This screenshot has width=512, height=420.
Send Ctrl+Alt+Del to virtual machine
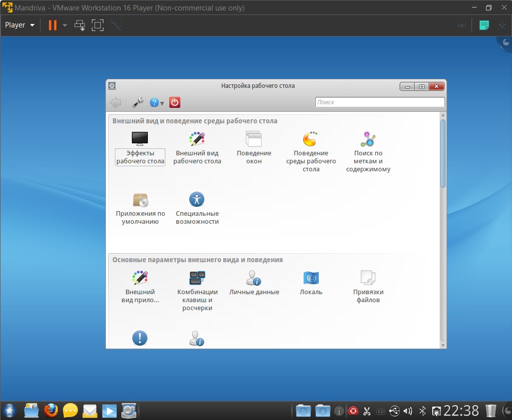point(79,25)
